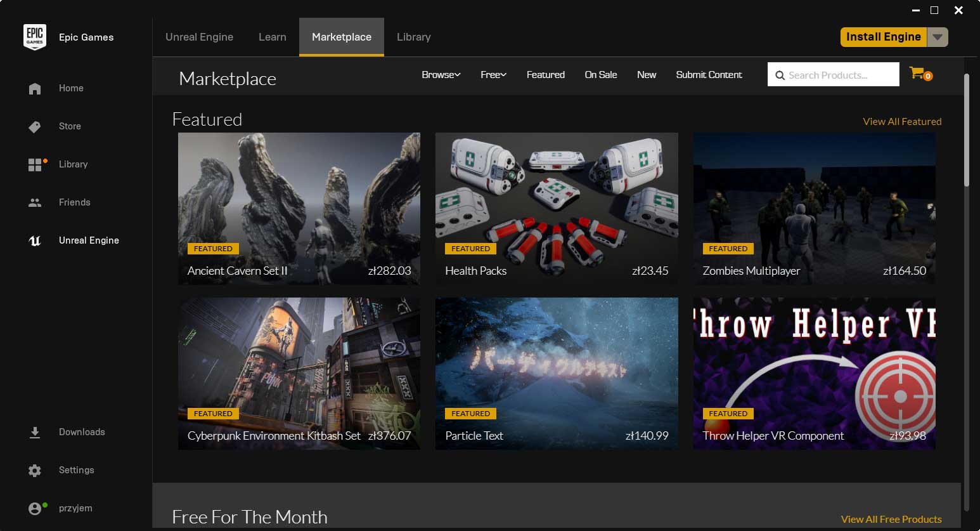Switch to the top Library tab
Image resolution: width=980 pixels, height=531 pixels.
[414, 37]
